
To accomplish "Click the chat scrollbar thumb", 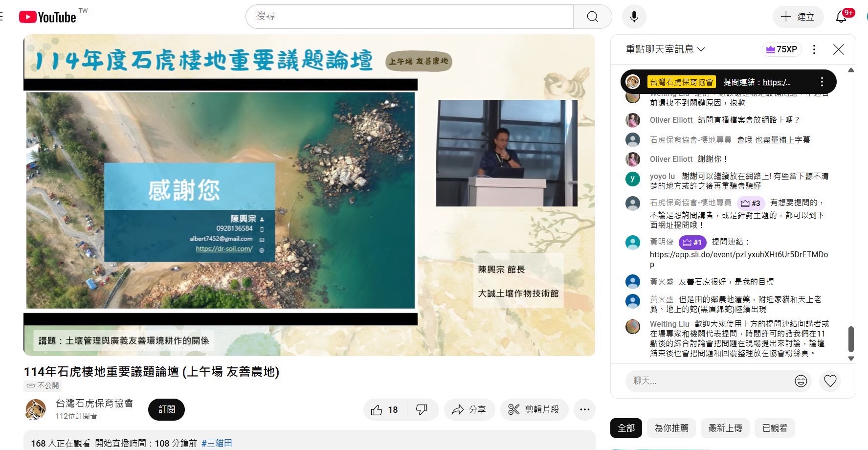I will (851, 339).
